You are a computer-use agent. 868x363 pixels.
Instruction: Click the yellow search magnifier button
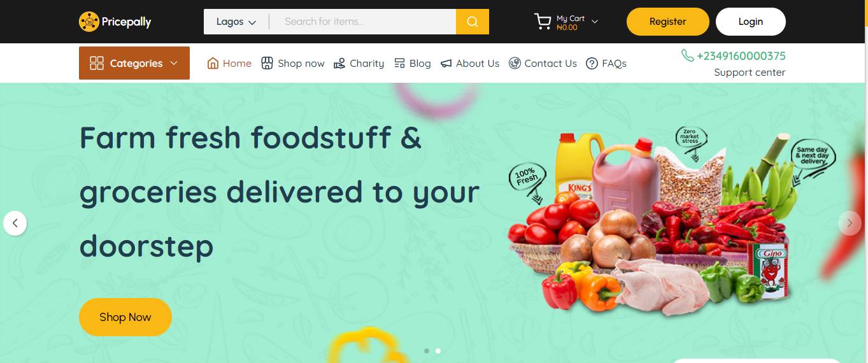pyautogui.click(x=473, y=22)
